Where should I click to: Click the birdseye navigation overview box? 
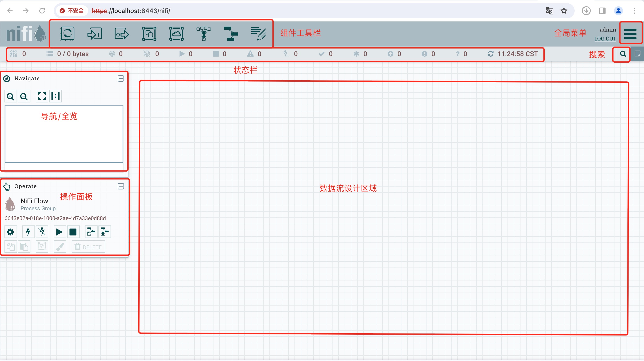[x=64, y=134]
